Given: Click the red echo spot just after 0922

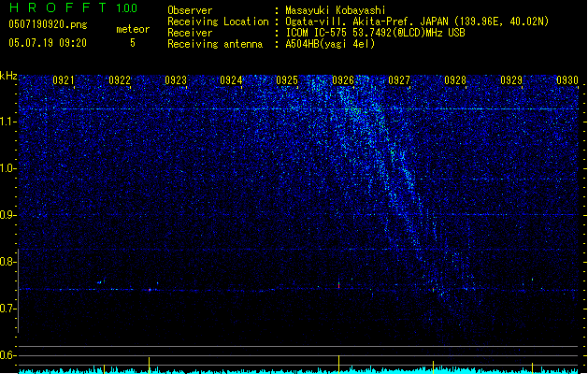Looking at the screenshot, I should point(150,290).
